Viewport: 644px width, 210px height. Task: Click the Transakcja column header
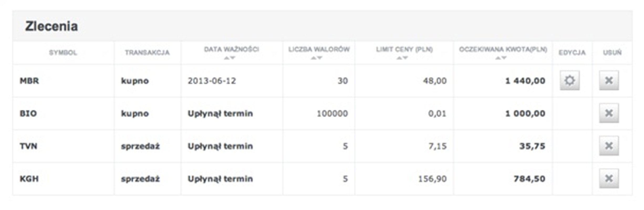[x=147, y=52]
